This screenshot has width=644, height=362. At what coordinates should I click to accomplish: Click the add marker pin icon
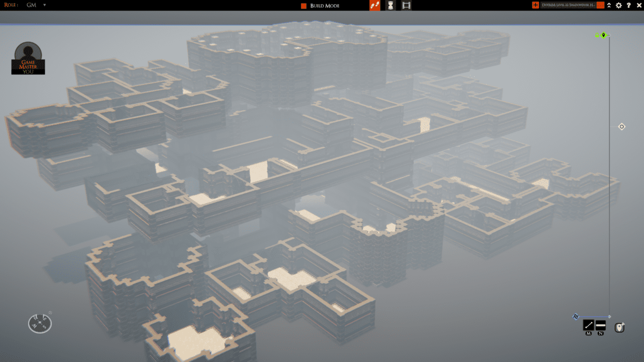point(620,327)
